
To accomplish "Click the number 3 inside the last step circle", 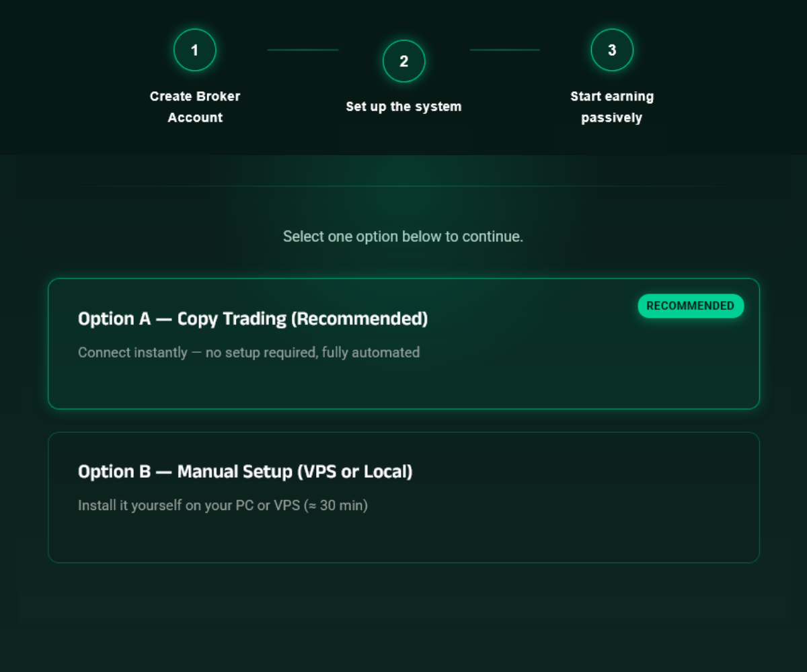I will (x=612, y=50).
